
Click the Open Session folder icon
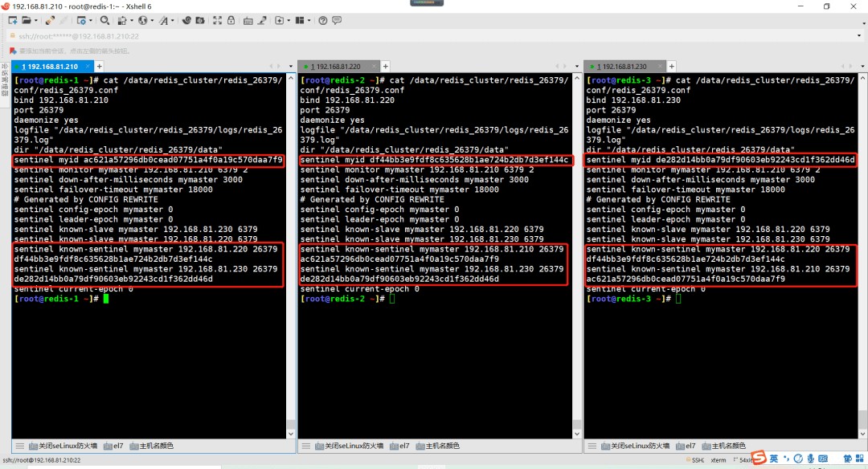click(x=26, y=20)
